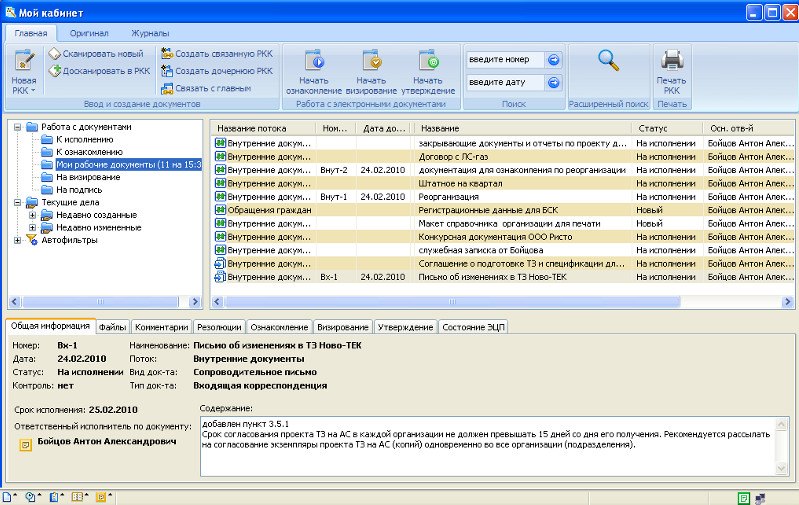Click Печать РКК printer icon
This screenshot has width=799, height=505.
click(x=672, y=60)
